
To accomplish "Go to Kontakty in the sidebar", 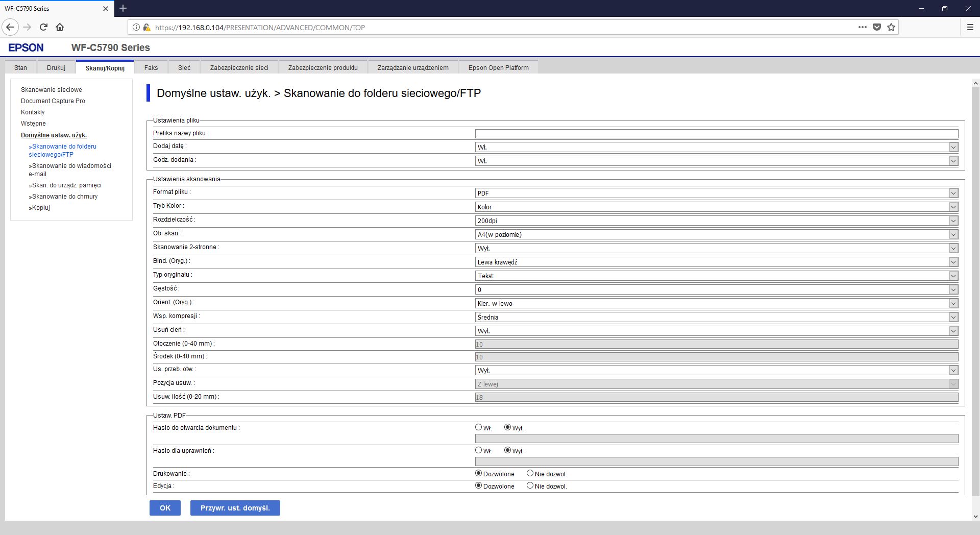I will click(x=33, y=112).
